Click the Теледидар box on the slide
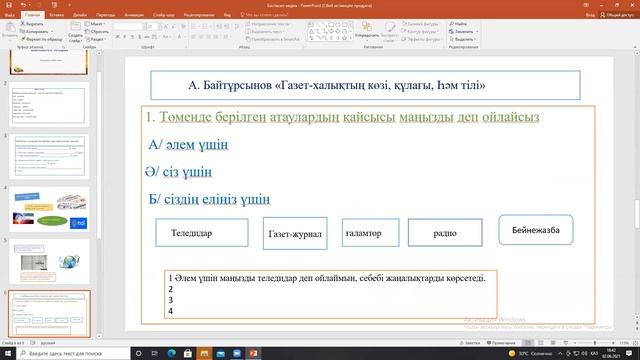 [202, 233]
